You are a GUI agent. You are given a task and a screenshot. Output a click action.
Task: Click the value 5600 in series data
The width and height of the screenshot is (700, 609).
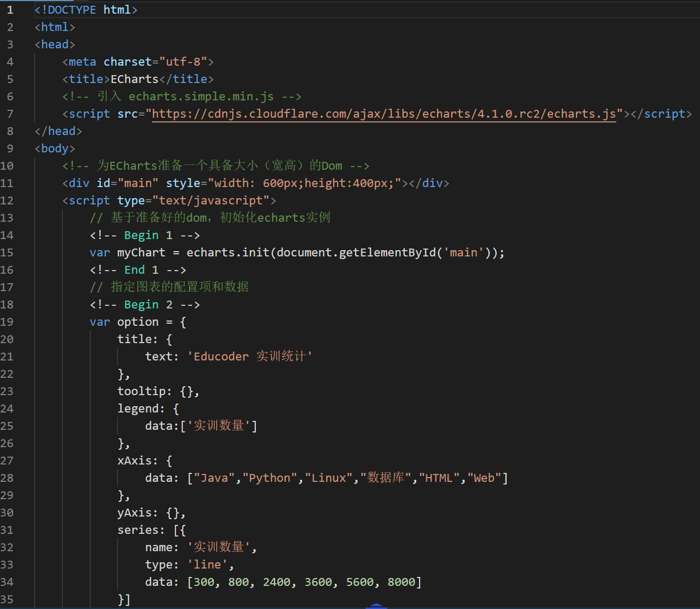pos(360,582)
